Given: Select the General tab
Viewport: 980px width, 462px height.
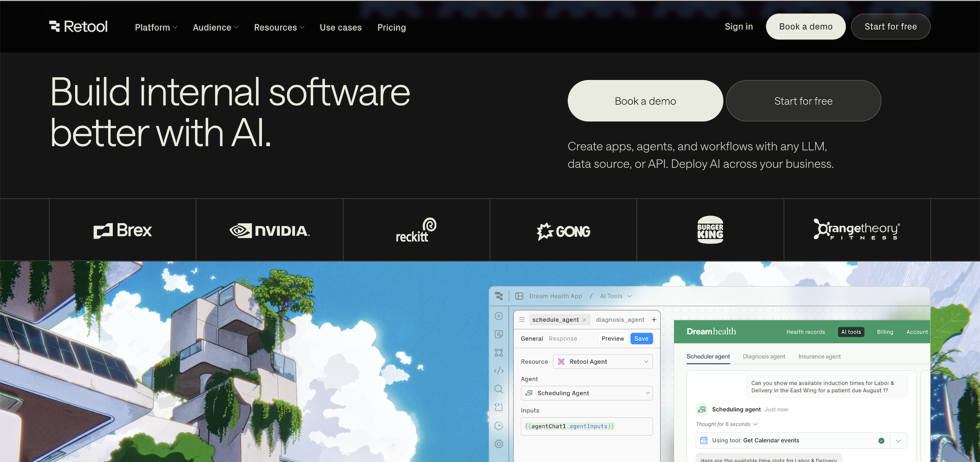Looking at the screenshot, I should pyautogui.click(x=532, y=339).
